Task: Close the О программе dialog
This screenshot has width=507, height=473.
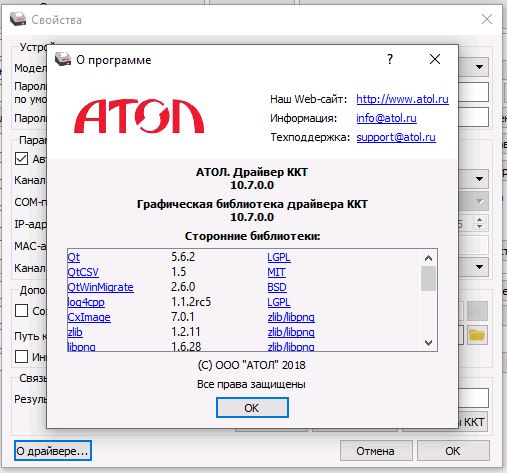Action: 435,60
